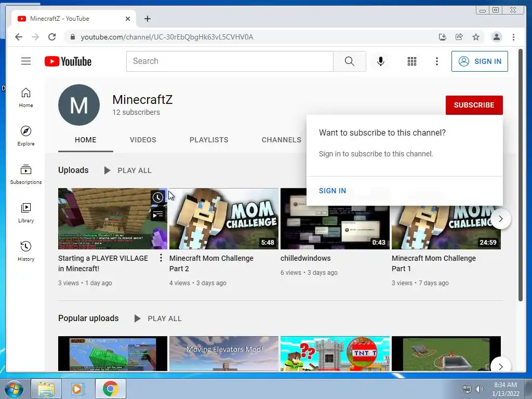Open Subscriptions in the sidebar
The width and height of the screenshot is (532, 399).
click(x=26, y=175)
